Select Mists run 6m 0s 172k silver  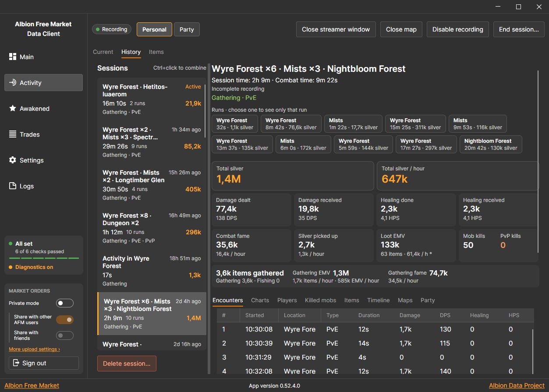tap(303, 145)
